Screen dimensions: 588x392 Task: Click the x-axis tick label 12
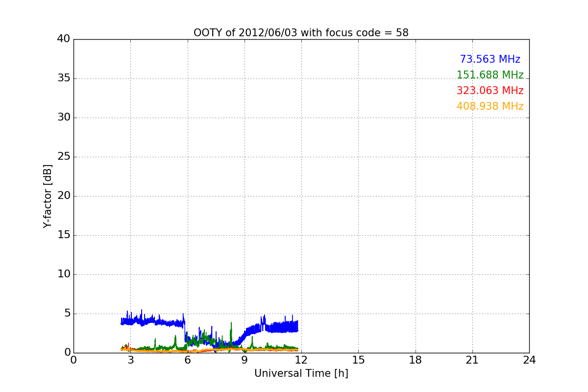(301, 360)
